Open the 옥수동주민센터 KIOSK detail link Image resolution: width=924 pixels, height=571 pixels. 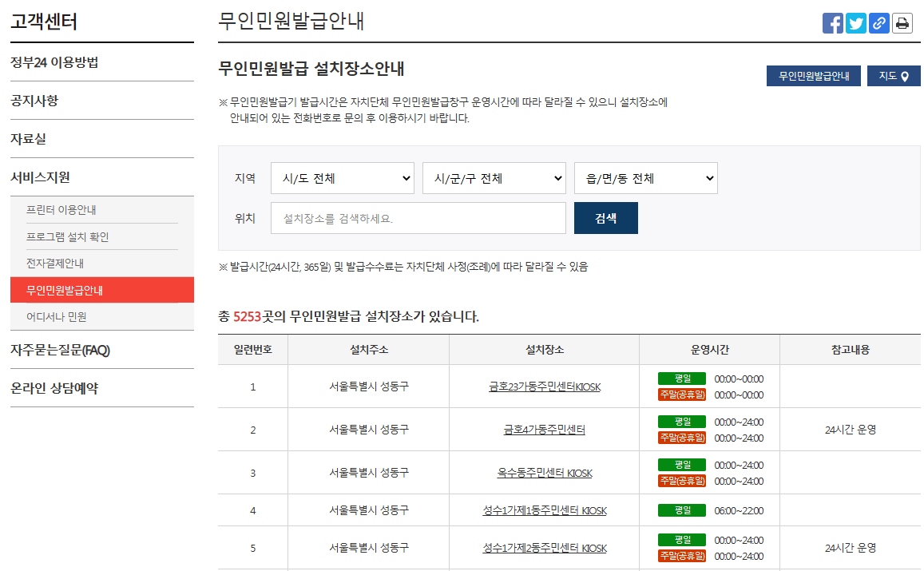(544, 472)
